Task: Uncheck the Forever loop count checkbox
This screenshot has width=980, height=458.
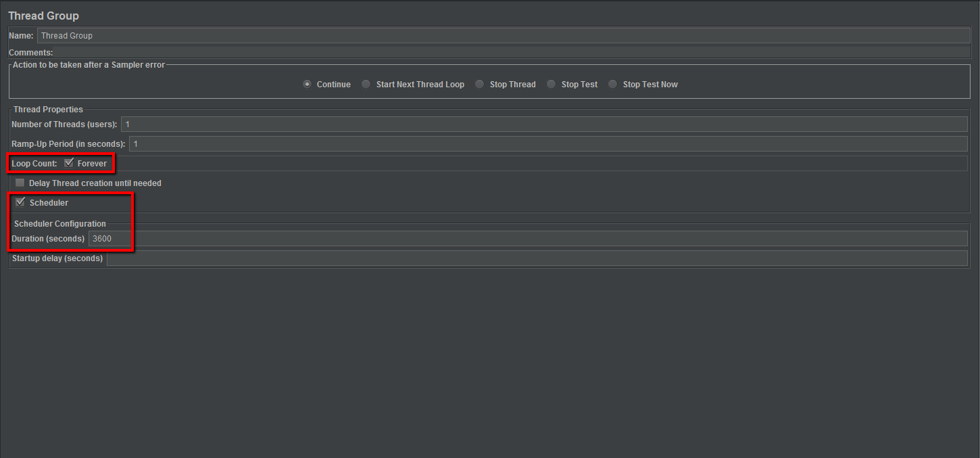Action: [69, 163]
